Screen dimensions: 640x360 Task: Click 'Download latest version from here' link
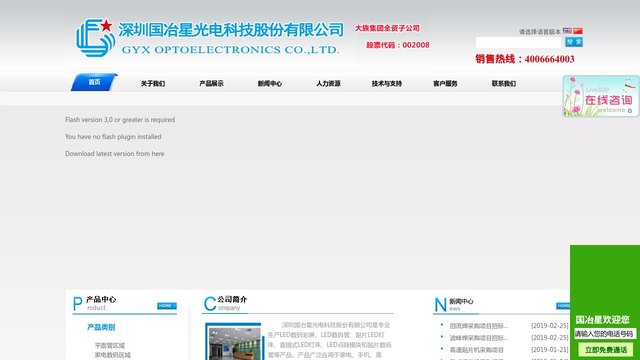coord(115,154)
